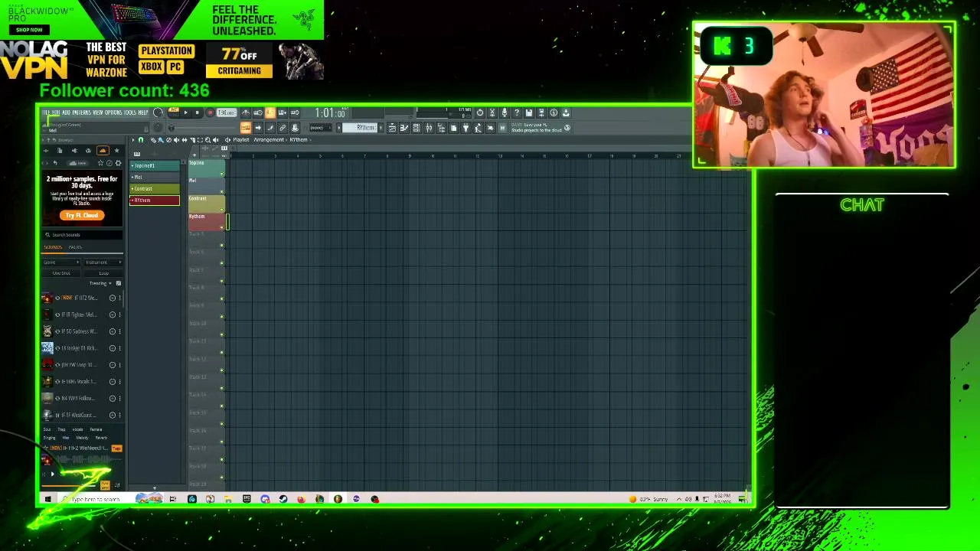Viewport: 980px width, 551px height.
Task: Open the VIEW menu
Action: tap(98, 112)
